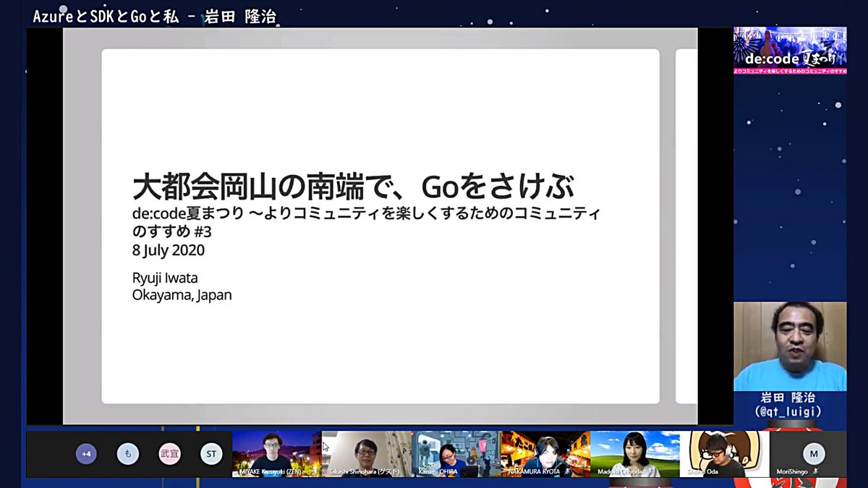Click MIYAKE Kazuyuki (ZEN)'s video thumbnail
The height and width of the screenshot is (488, 868).
(275, 454)
